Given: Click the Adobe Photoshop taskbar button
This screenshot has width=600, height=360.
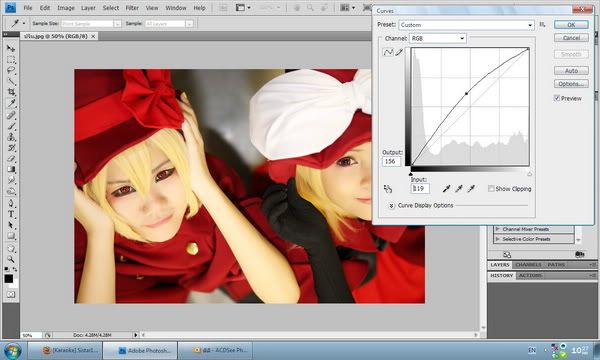Looking at the screenshot, I should click(140, 350).
